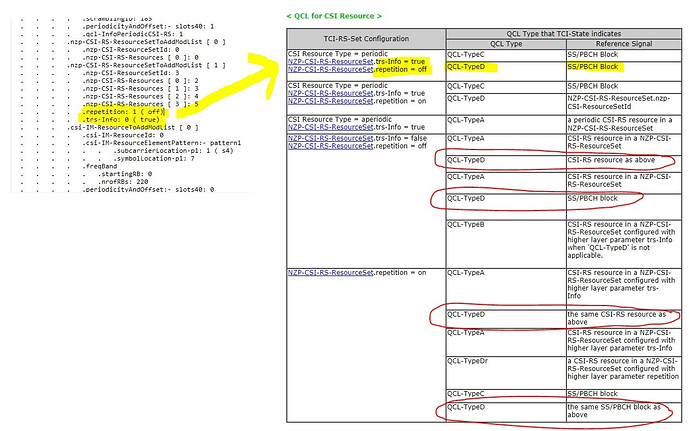The width and height of the screenshot is (690, 431).
Task: Click 'CSI Resource Type = aperiodic' text
Action: coord(339,119)
